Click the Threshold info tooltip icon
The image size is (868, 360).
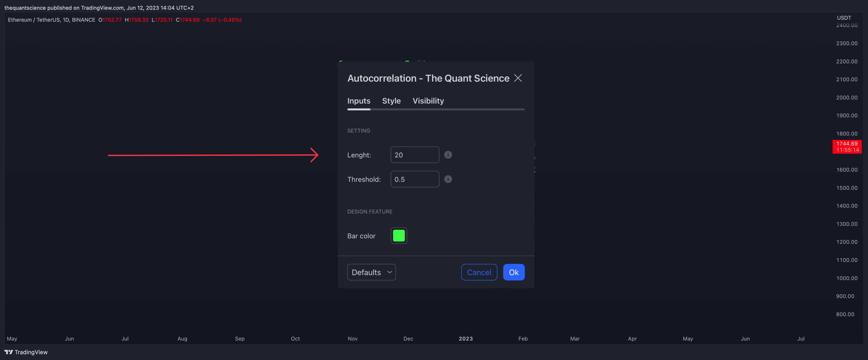tap(448, 179)
